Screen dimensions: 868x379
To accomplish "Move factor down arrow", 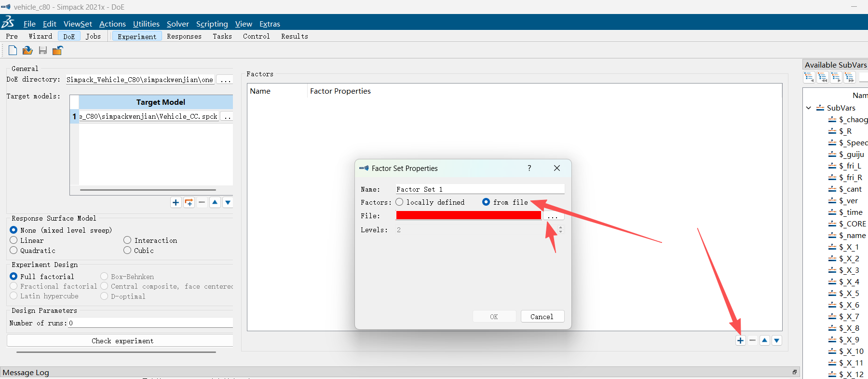I will [777, 340].
